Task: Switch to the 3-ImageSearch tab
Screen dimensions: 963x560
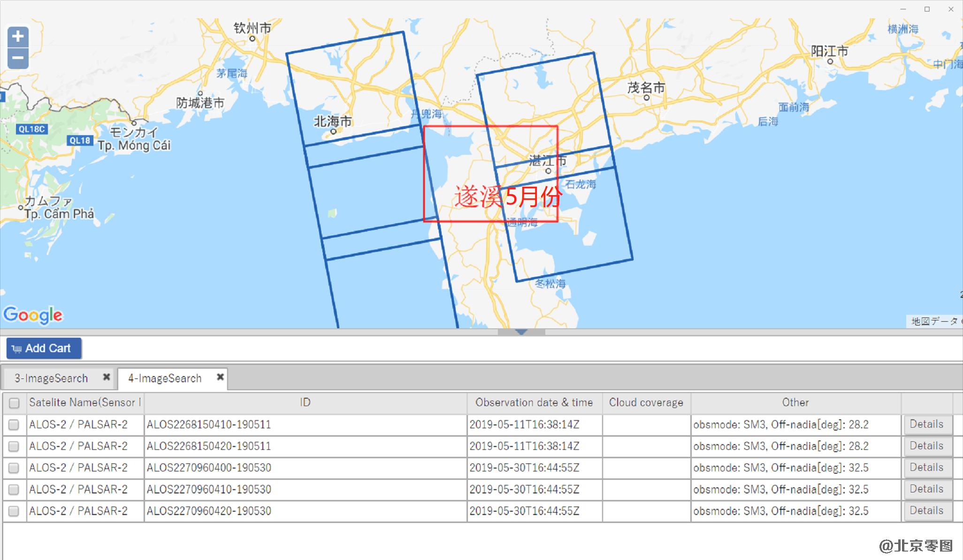Action: tap(51, 378)
